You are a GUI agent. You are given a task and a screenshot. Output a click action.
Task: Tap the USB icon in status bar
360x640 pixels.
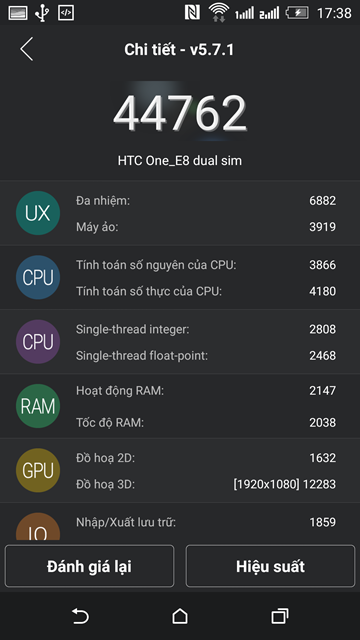41,13
